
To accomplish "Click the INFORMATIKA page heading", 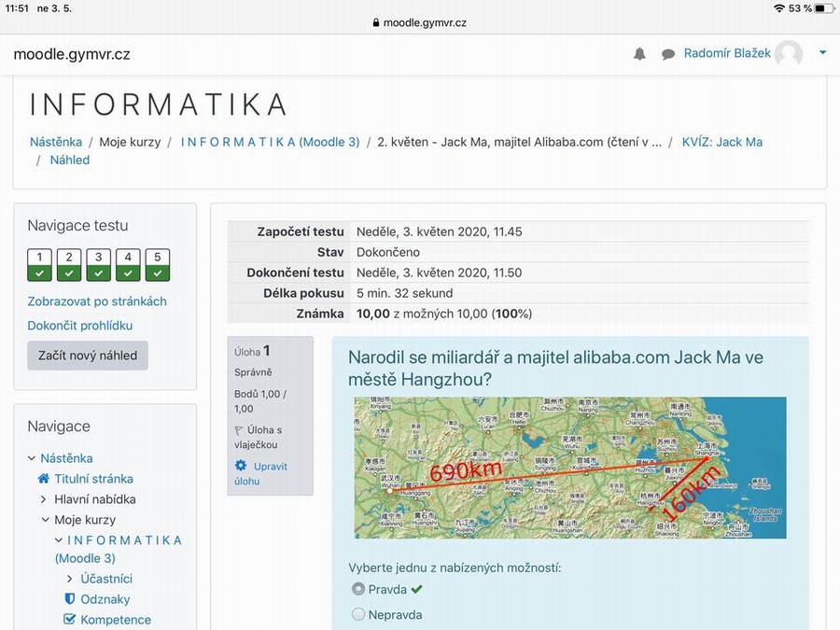I will click(159, 104).
